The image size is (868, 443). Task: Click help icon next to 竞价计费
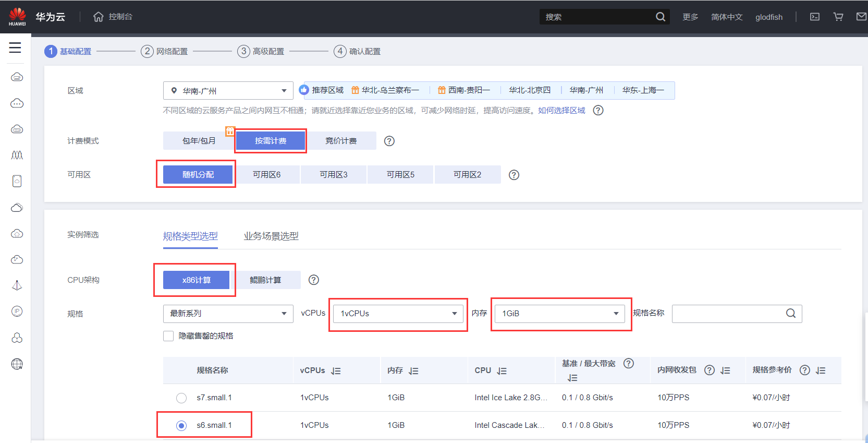(389, 141)
